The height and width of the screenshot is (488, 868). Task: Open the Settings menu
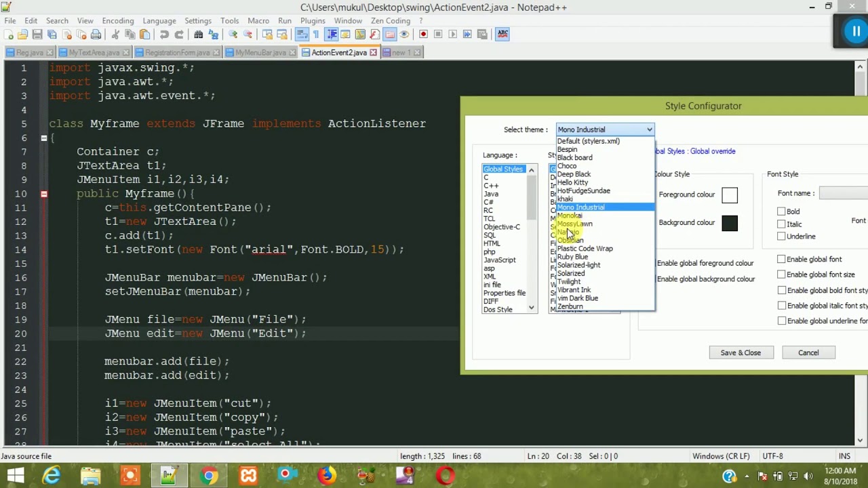(198, 21)
